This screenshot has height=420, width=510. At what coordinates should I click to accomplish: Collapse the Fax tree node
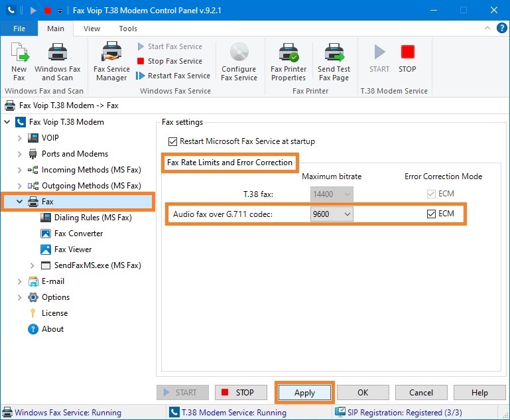click(x=20, y=202)
